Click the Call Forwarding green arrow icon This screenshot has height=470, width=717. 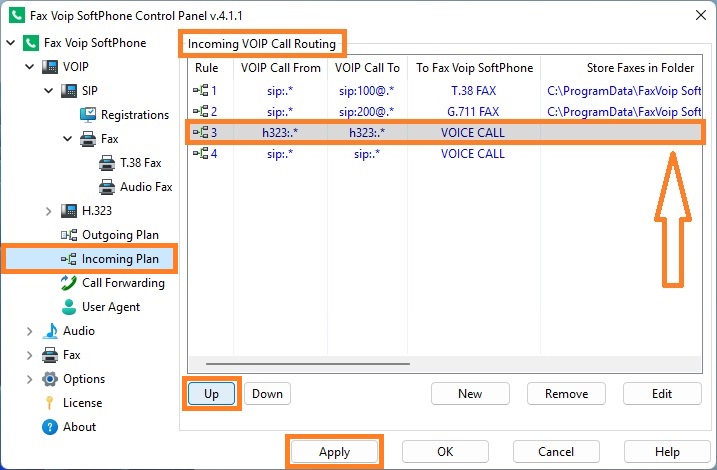point(69,283)
